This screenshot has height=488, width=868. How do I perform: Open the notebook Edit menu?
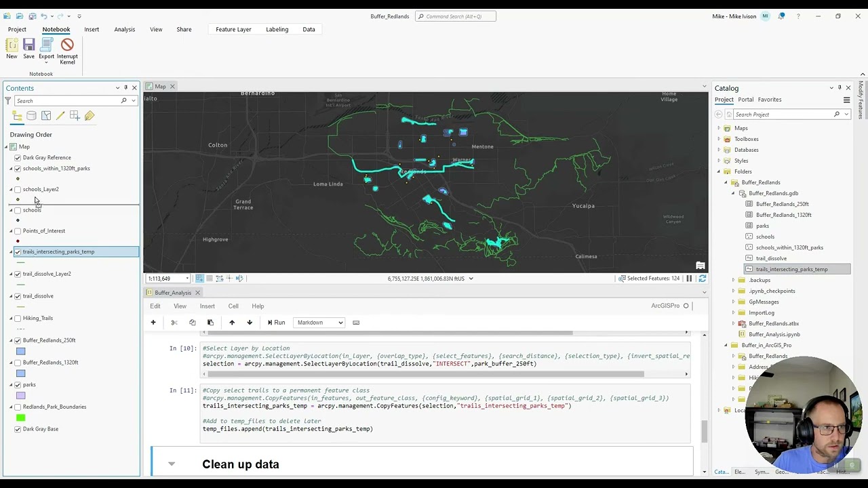pyautogui.click(x=155, y=306)
